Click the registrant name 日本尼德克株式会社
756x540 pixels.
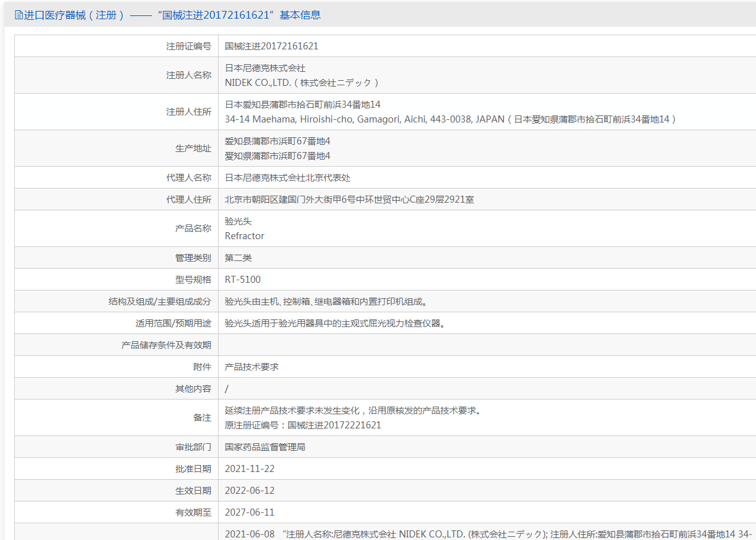pos(265,68)
